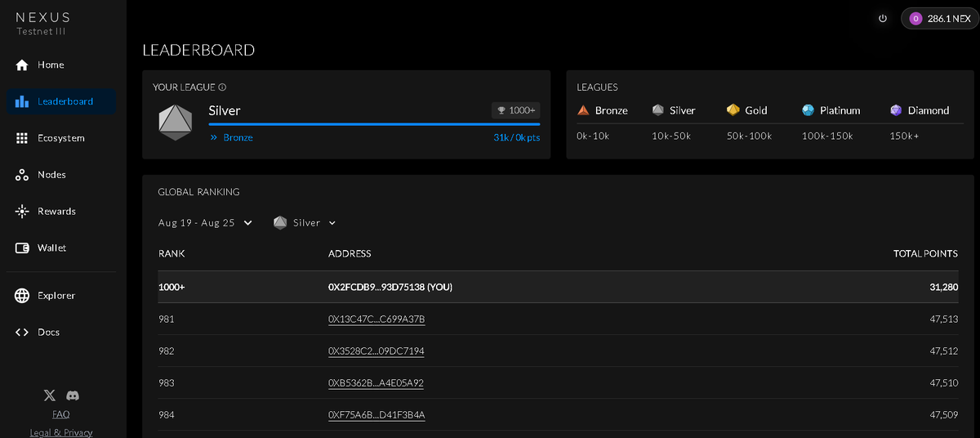The image size is (980, 438).
Task: Click the Explorer globe icon
Action: [22, 296]
